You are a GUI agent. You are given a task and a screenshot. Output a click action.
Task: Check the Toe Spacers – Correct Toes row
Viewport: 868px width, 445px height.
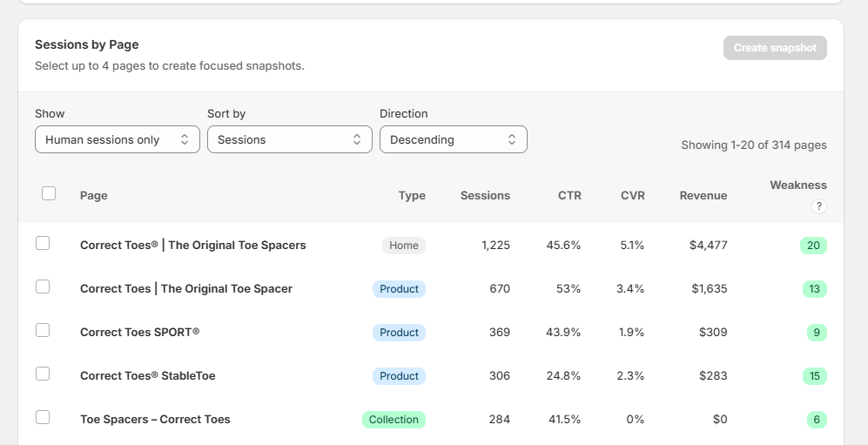[43, 417]
